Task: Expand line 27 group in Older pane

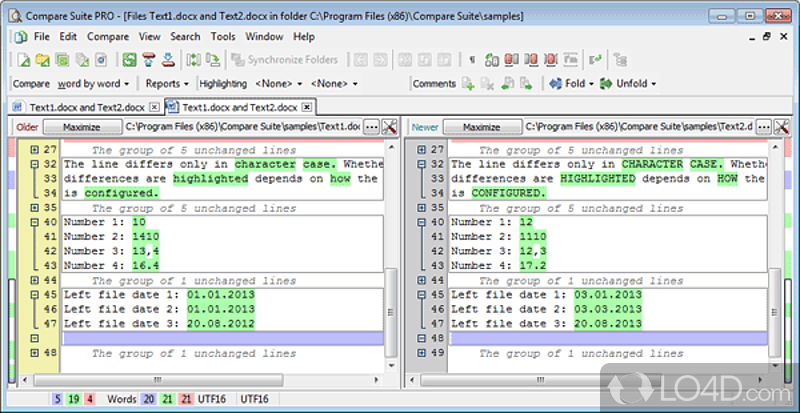Action: click(35, 150)
